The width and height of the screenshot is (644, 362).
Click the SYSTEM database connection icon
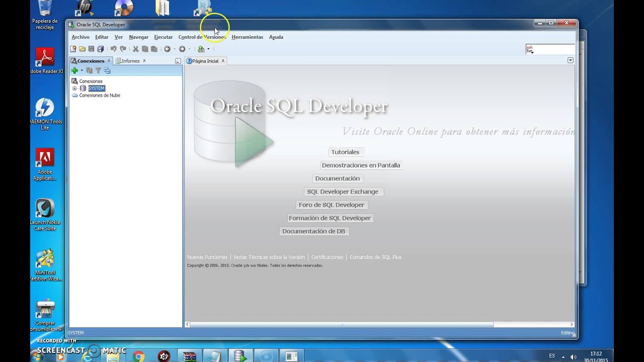(x=83, y=88)
